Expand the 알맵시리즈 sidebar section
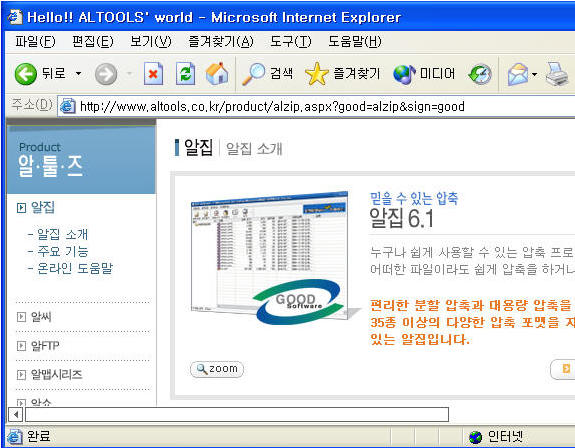Viewport: 575px width, 448px height. [21, 375]
